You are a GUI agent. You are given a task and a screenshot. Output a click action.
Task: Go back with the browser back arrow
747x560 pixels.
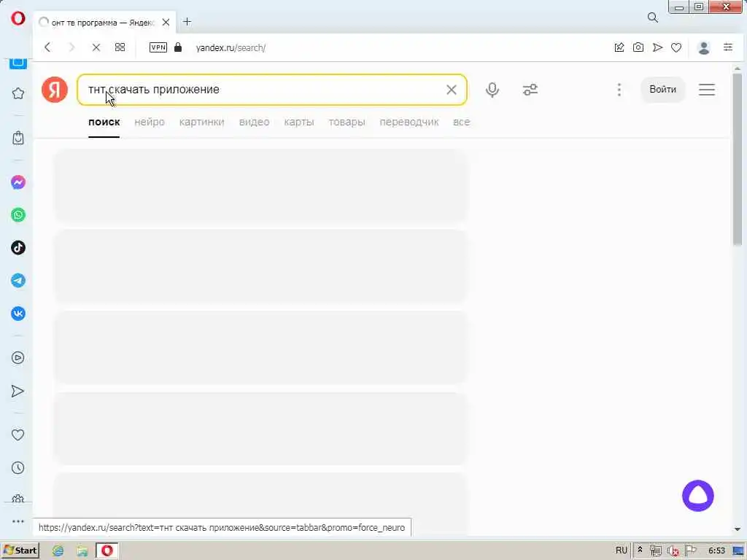coord(47,47)
